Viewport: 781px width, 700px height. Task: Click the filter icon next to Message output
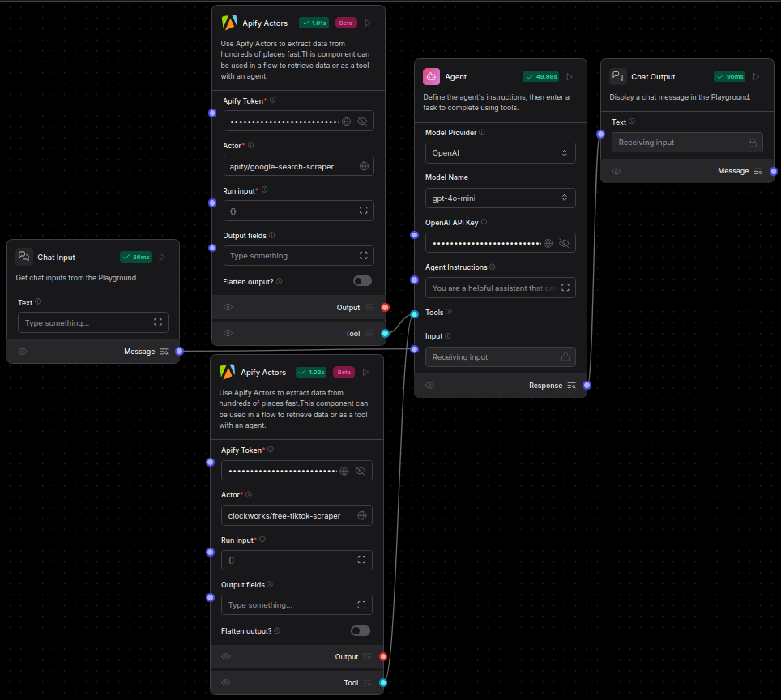[x=164, y=351]
